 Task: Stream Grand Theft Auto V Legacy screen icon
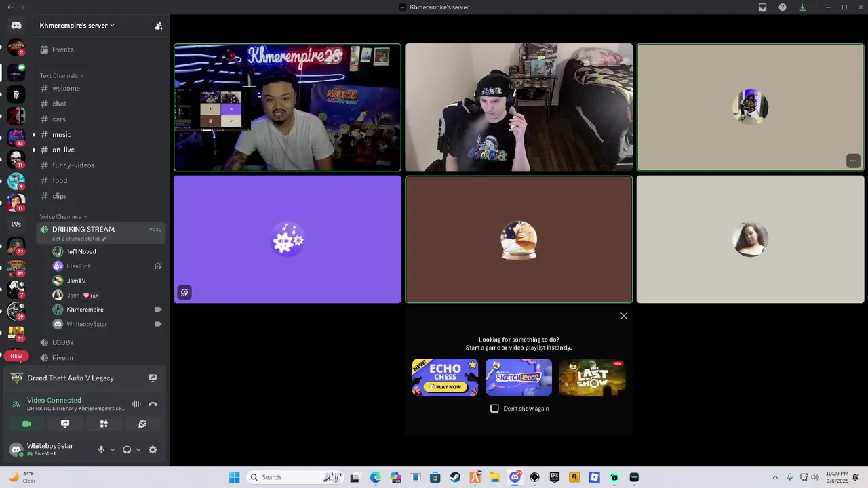(x=153, y=378)
